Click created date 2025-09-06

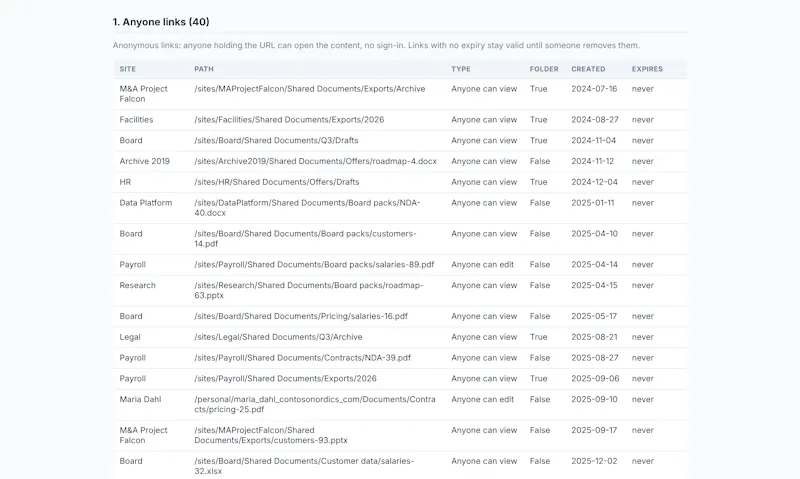click(595, 379)
